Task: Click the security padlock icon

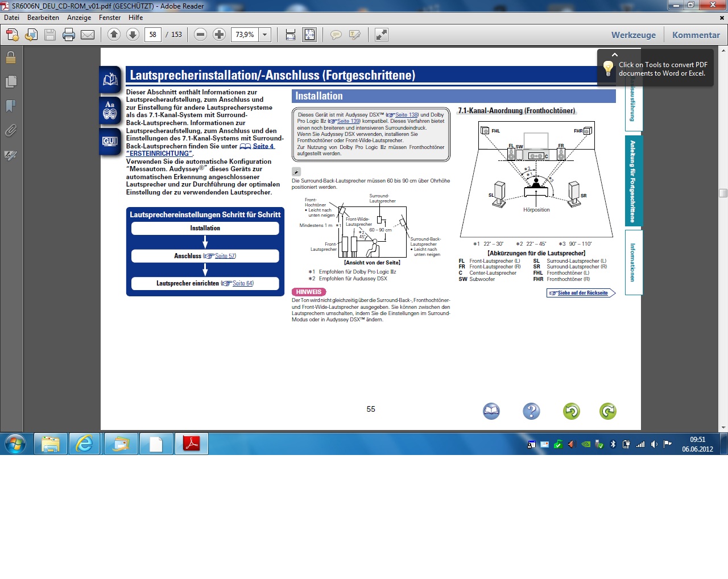Action: click(x=11, y=57)
